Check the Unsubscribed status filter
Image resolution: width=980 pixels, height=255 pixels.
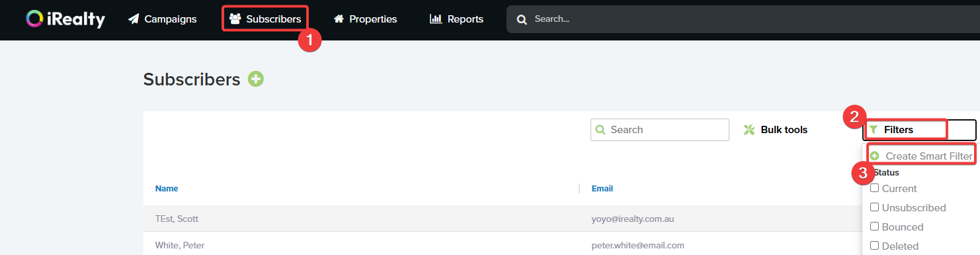tap(875, 207)
